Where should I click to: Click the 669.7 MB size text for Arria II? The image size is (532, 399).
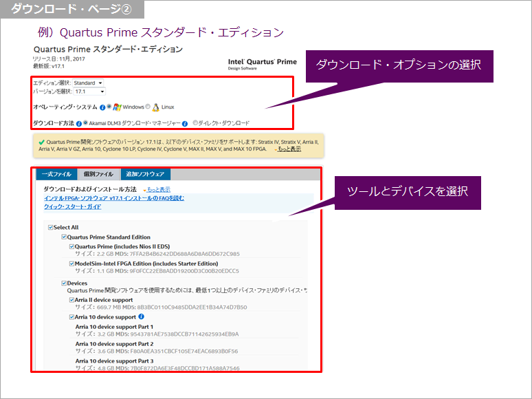click(x=110, y=307)
